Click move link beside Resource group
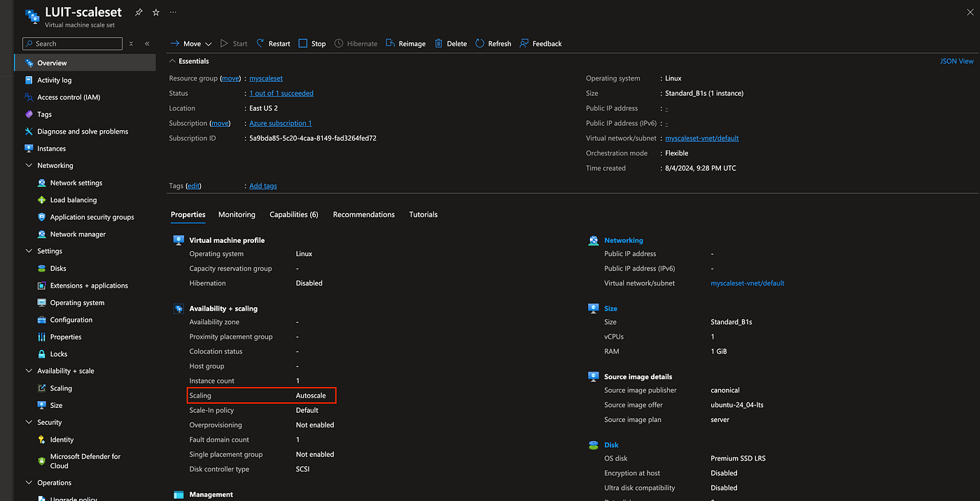This screenshot has height=501, width=980. [x=231, y=78]
